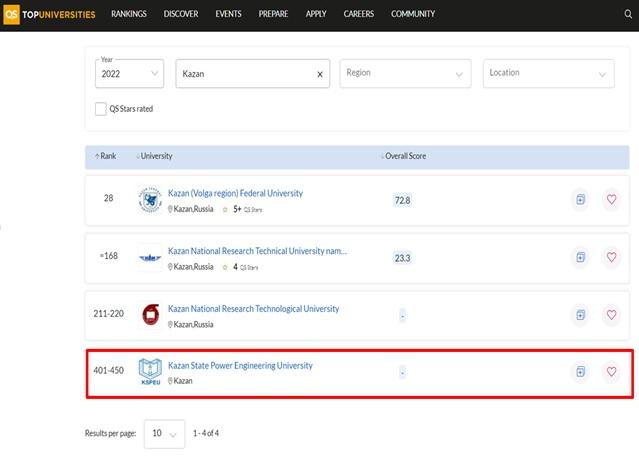Click Kazan Federal University logo
This screenshot has width=639, height=457.
click(x=150, y=200)
